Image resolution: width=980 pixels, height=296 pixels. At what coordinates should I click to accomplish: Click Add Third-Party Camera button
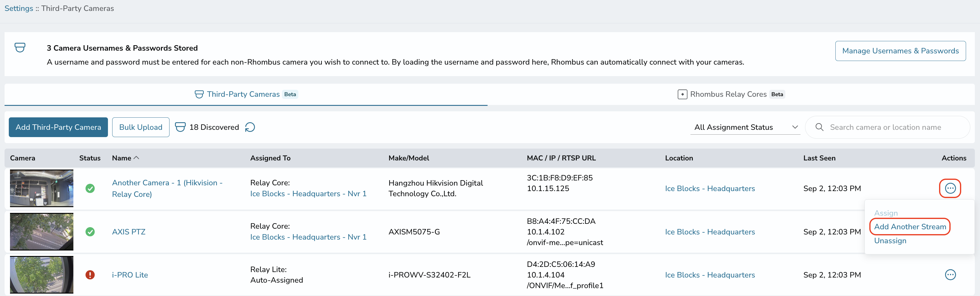click(x=58, y=127)
